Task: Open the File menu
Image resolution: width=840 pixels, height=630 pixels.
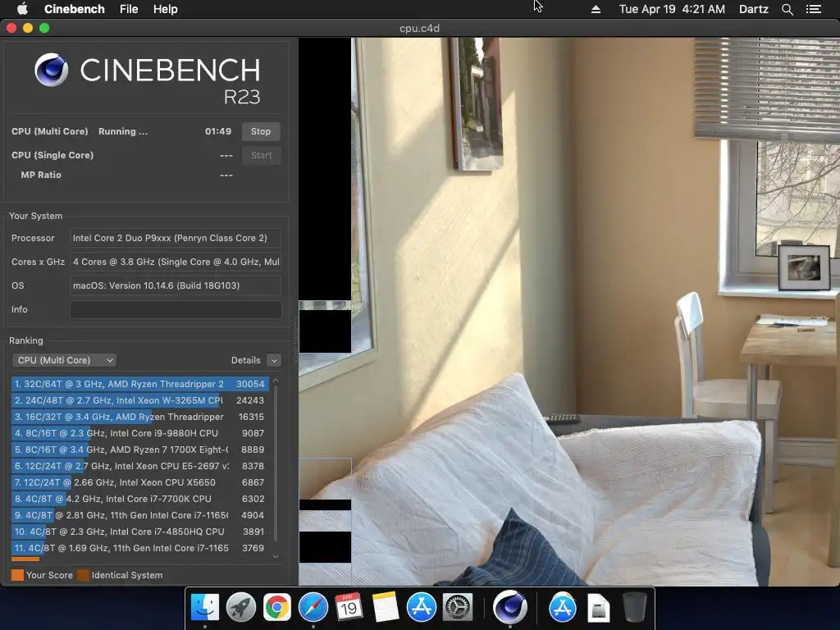Action: pos(129,9)
